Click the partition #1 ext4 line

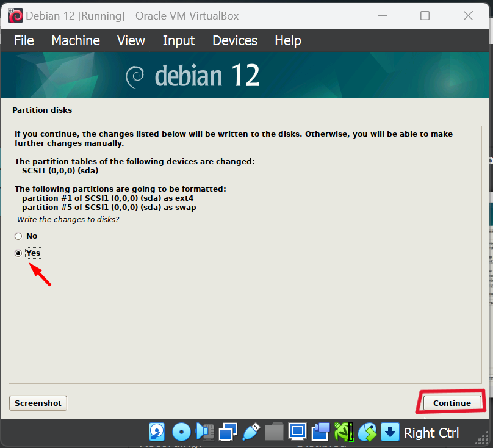point(107,198)
